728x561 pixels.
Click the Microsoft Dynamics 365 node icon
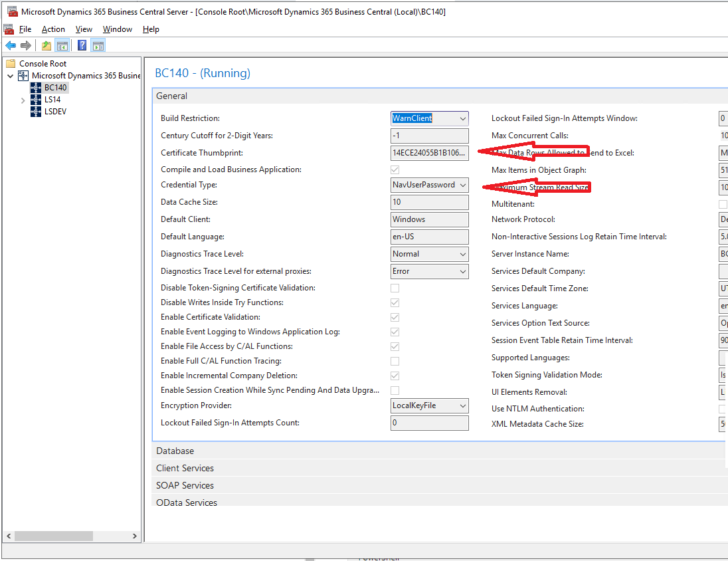23,76
